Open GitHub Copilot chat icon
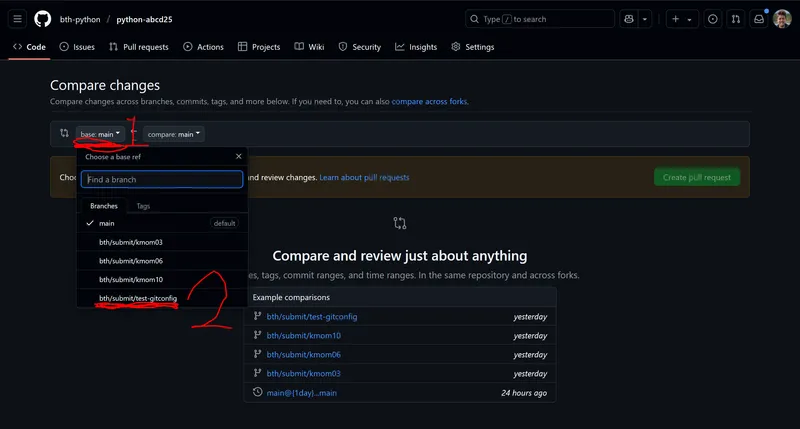Image resolution: width=800 pixels, height=429 pixels. 629,19
